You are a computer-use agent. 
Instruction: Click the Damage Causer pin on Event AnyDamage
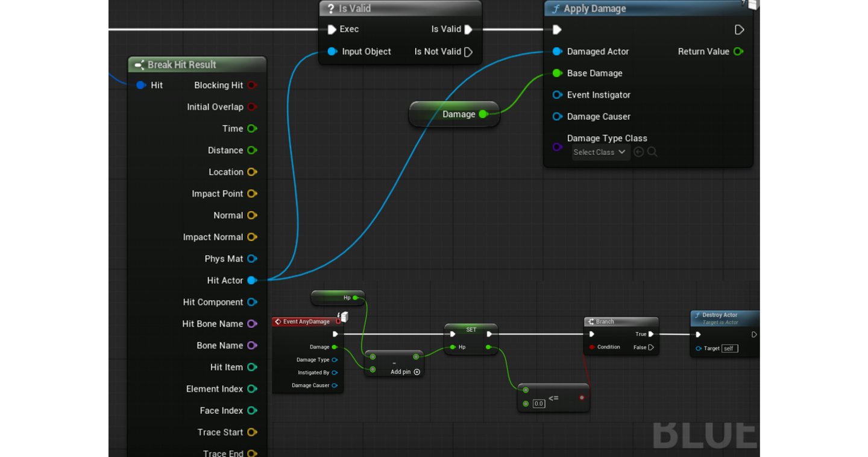coord(335,385)
